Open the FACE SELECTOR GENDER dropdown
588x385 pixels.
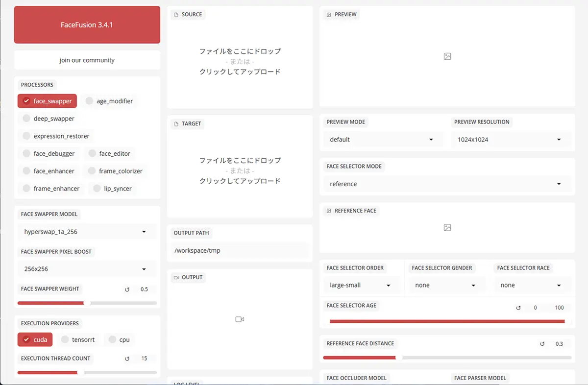446,285
